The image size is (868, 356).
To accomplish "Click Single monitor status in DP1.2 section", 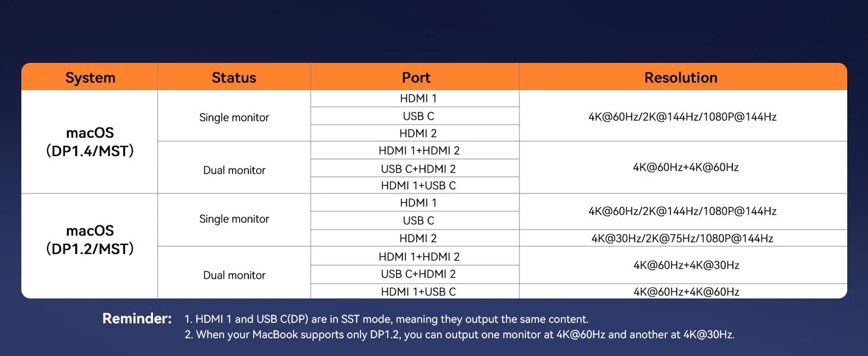I will (234, 219).
